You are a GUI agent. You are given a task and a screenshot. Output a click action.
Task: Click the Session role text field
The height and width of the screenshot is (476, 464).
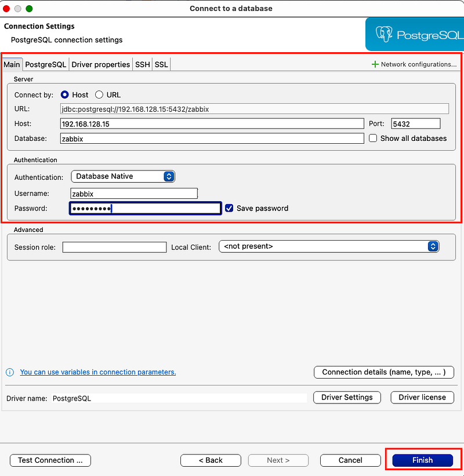114,247
